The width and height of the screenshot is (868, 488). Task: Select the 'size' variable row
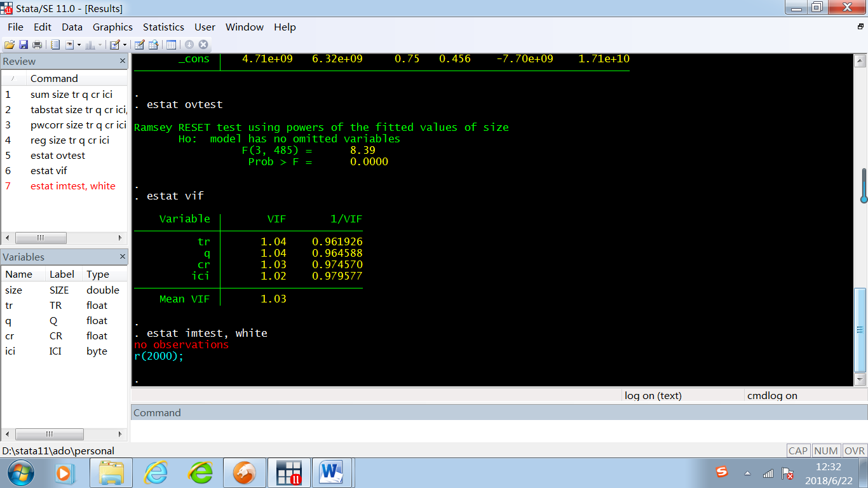pyautogui.click(x=64, y=290)
